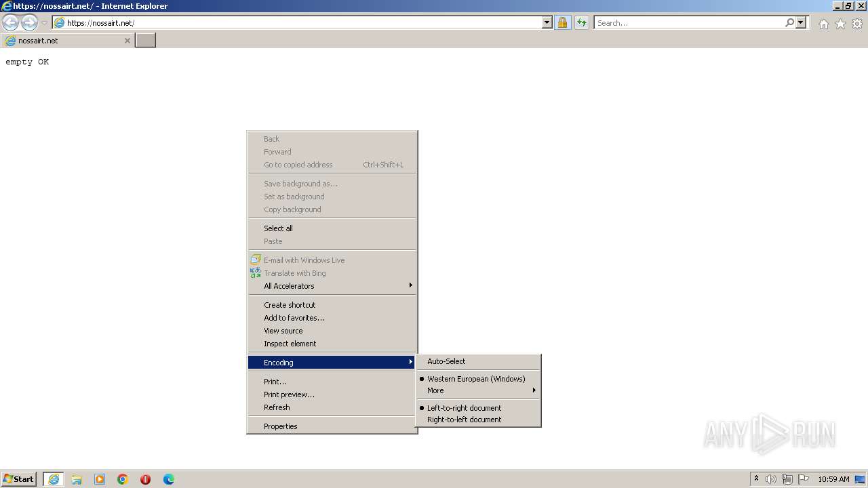The width and height of the screenshot is (868, 488).
Task: Click Internet Explorer taskbar icon
Action: pos(54,479)
